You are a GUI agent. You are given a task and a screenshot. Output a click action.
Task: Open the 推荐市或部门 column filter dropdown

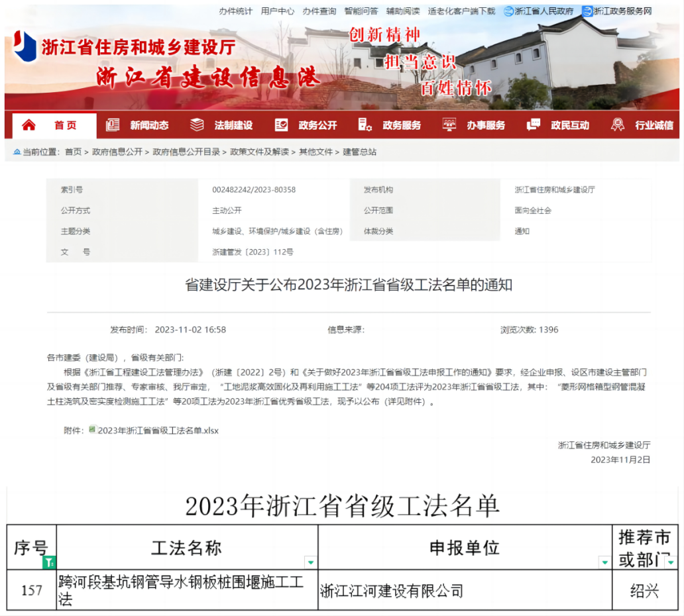pos(671,563)
